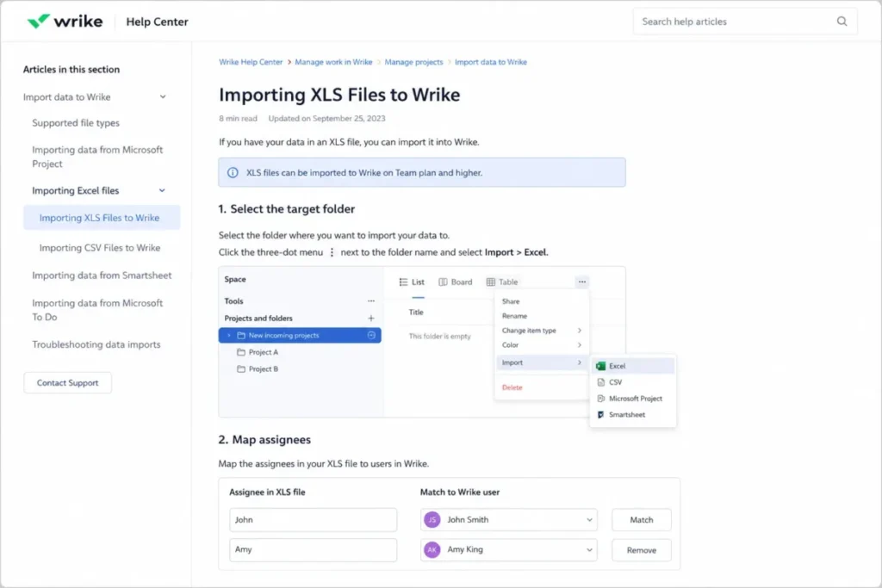Open Importing data from Smartsheet article

point(102,275)
